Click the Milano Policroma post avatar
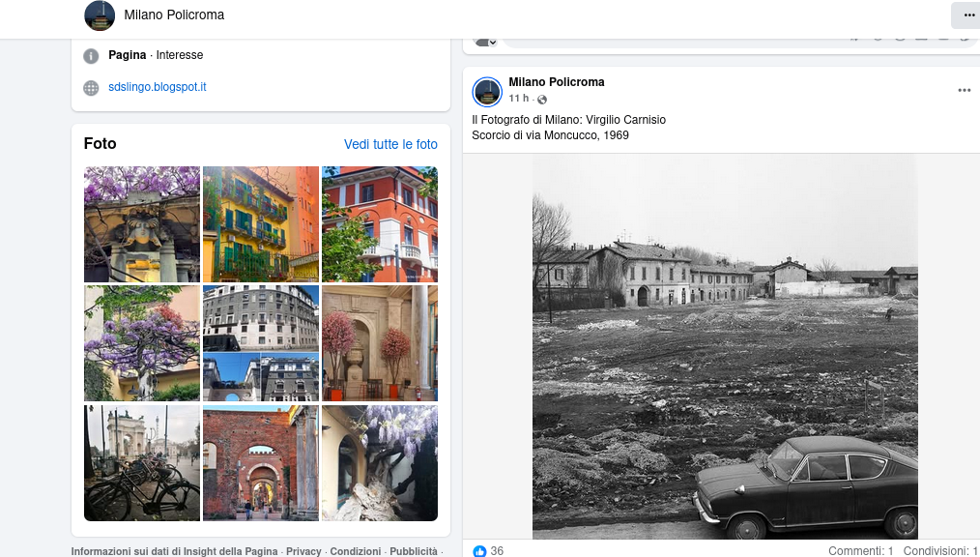This screenshot has width=980, height=557. (x=487, y=92)
